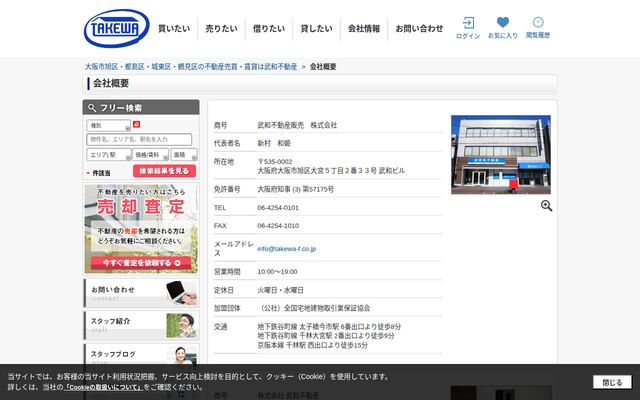This screenshot has width=640, height=400.
Task: Open the 会社情報 menu
Action: (364, 29)
